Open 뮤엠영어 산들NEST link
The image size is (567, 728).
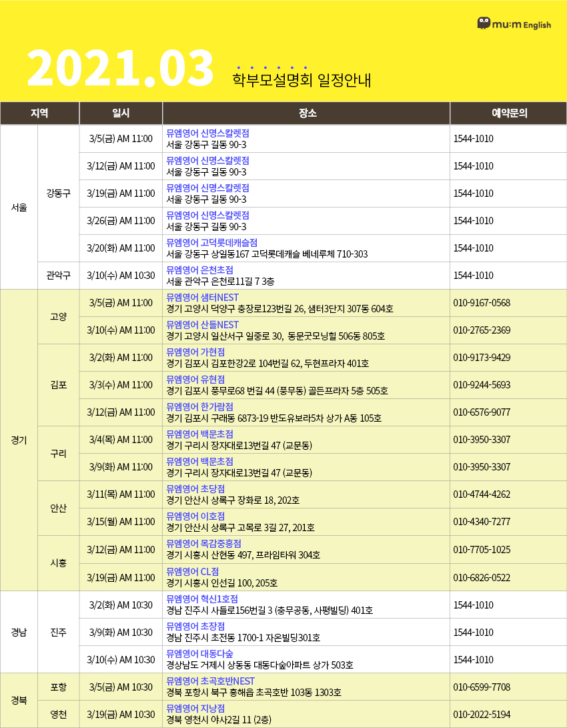point(203,325)
